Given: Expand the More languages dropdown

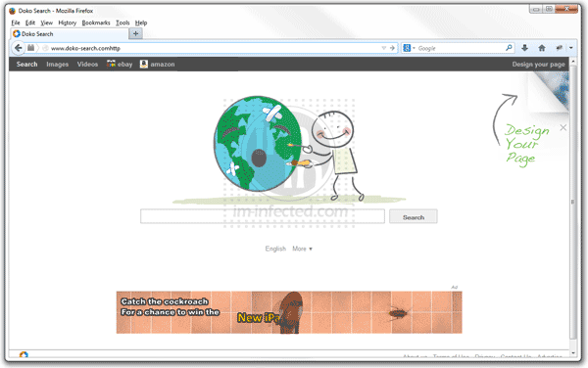Looking at the screenshot, I should click(302, 249).
